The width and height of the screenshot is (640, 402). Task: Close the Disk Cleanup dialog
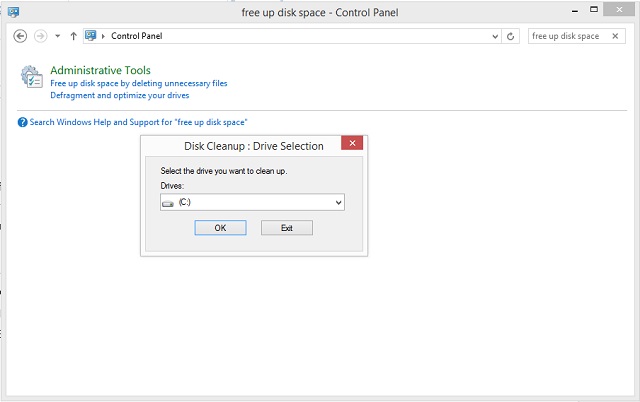click(x=352, y=143)
